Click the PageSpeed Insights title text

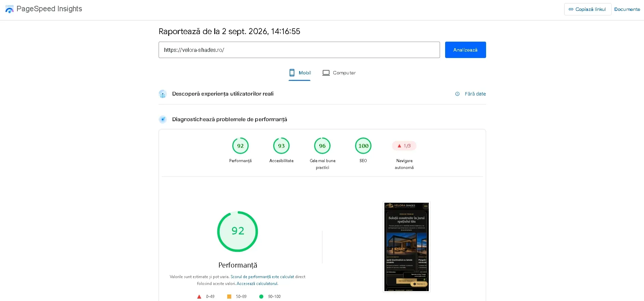[x=49, y=9]
